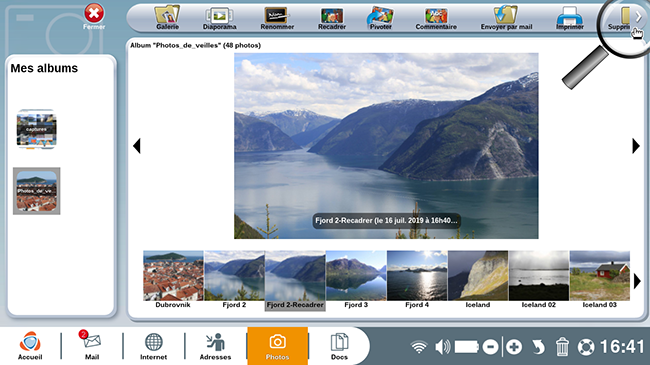Click the album title "Photos_de_veilles" (48 photos)
Viewport: 650px width, 365px height.
(x=195, y=46)
